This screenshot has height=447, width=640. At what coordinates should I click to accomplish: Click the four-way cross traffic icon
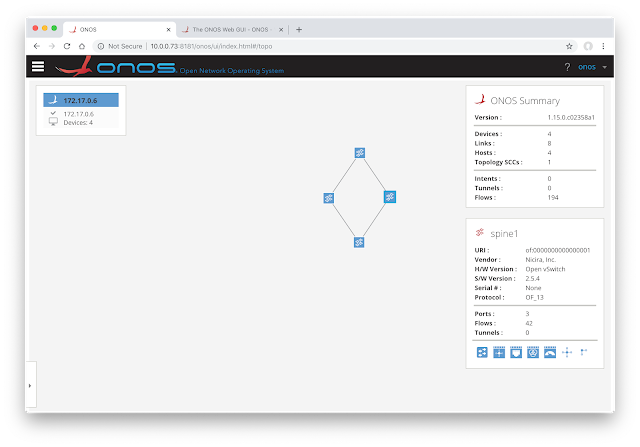tap(567, 352)
